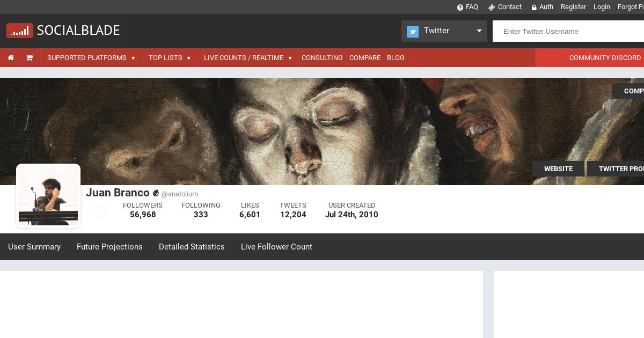644x338 pixels.
Task: Click the SOCIALBLADE wordmark
Action: point(78,31)
